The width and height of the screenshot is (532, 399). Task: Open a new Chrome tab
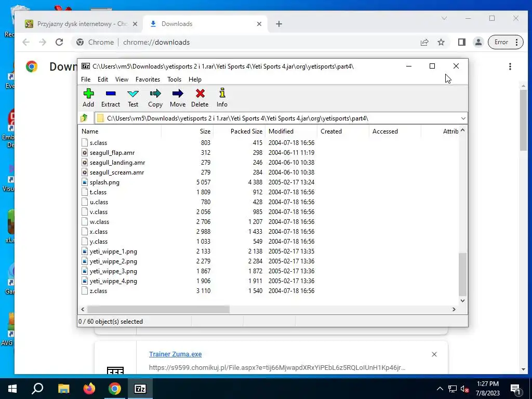click(279, 24)
